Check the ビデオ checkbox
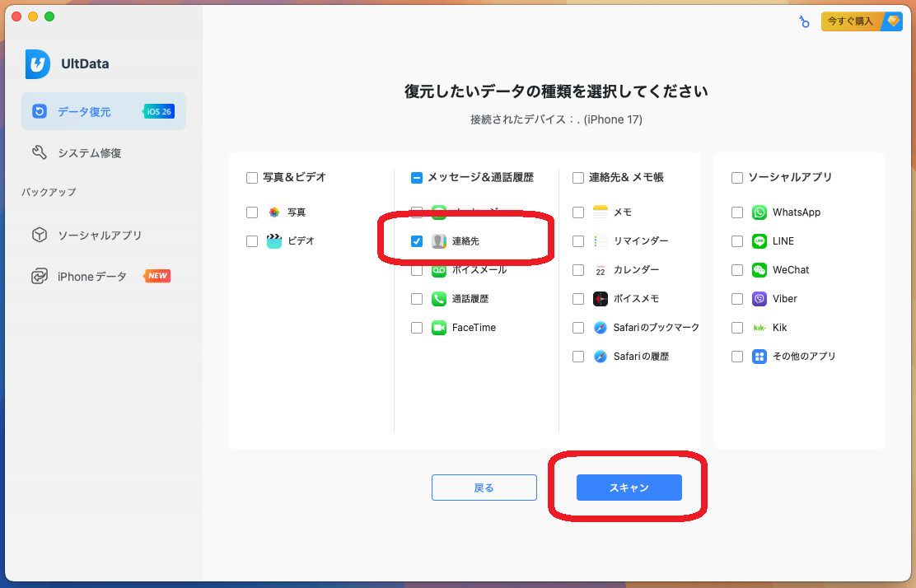Viewport: 916px width, 588px height. [x=252, y=241]
